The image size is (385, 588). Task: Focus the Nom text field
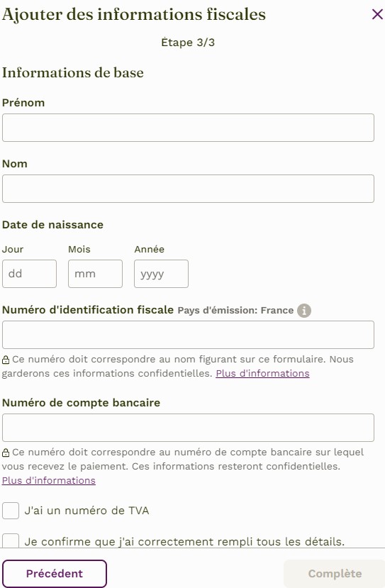[188, 189]
